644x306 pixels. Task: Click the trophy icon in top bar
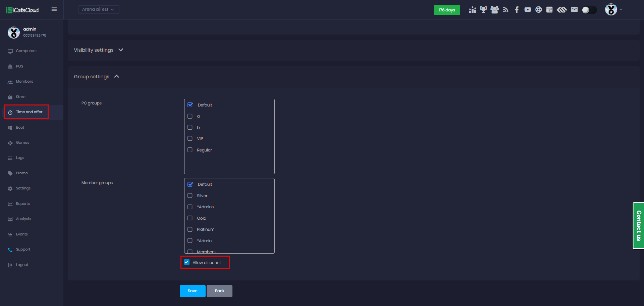pyautogui.click(x=483, y=10)
